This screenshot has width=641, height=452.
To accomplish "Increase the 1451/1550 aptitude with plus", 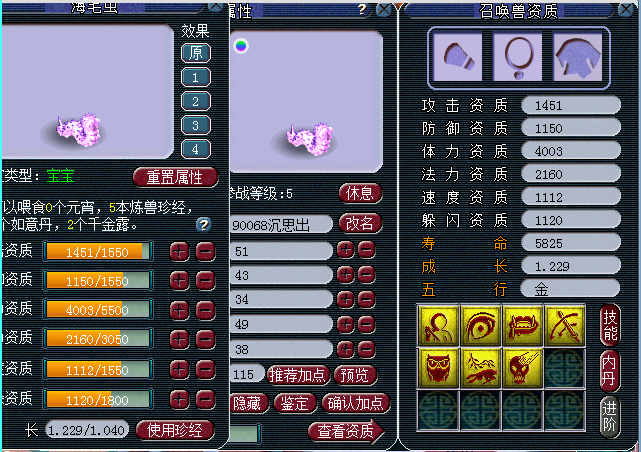I will coord(179,252).
